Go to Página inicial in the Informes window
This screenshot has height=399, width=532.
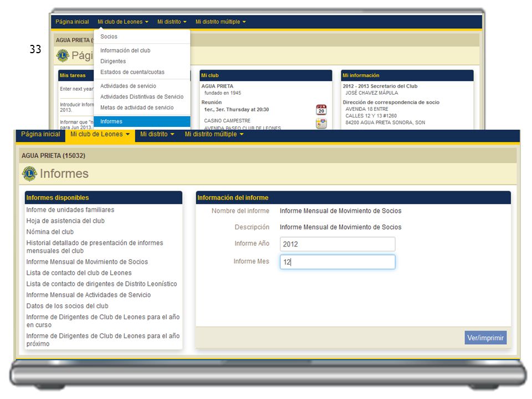[40, 134]
